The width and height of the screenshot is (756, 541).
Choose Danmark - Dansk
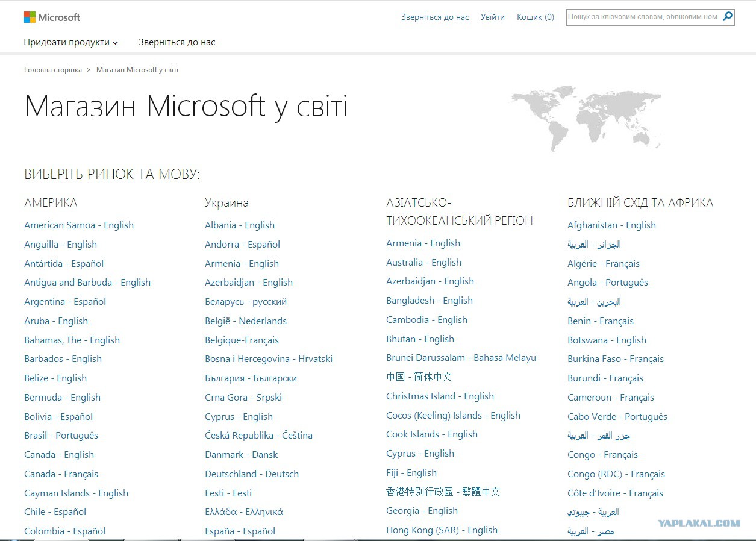(242, 455)
